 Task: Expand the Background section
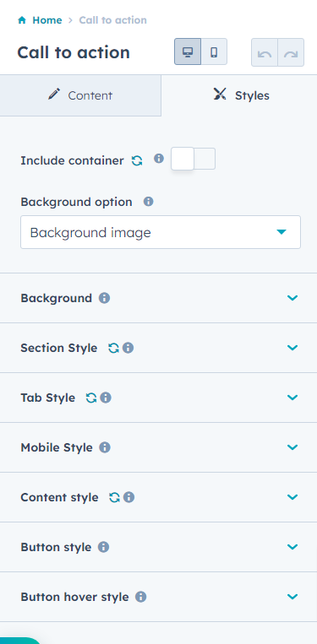coord(158,298)
